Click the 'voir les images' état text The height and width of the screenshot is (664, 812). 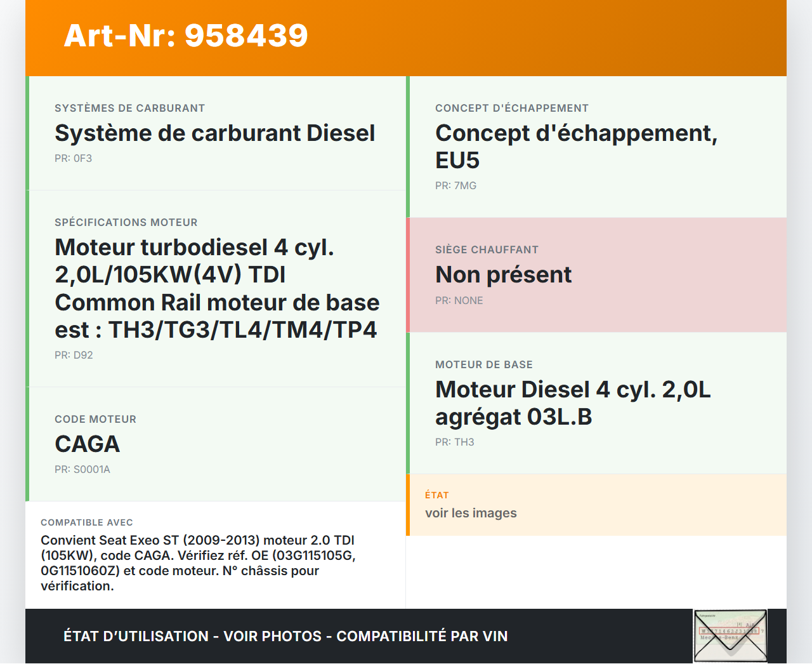click(471, 513)
